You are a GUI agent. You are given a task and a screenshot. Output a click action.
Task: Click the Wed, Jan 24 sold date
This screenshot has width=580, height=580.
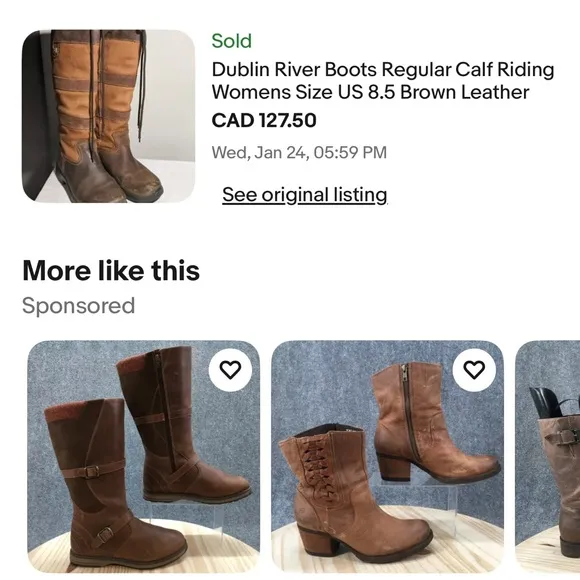(x=299, y=152)
